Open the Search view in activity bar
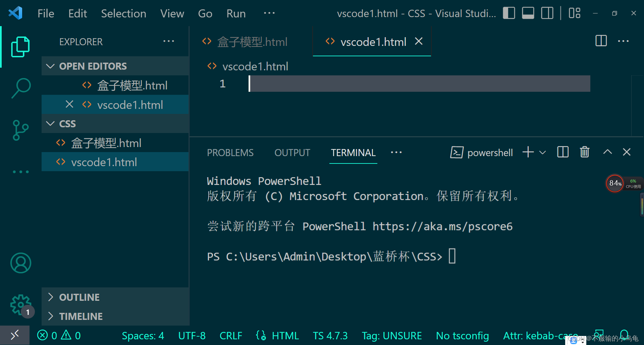This screenshot has width=644, height=345. tap(21, 88)
